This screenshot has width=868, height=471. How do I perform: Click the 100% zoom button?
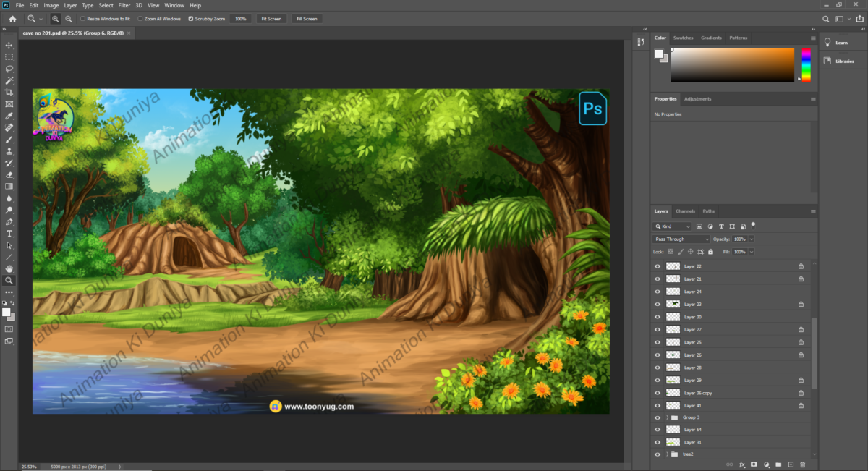pos(241,18)
